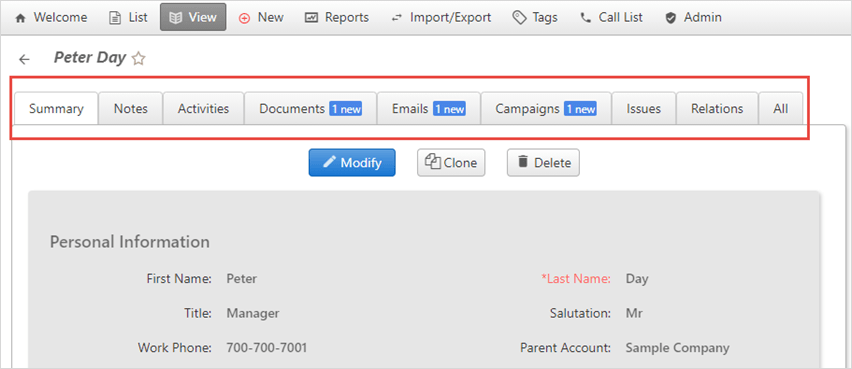The image size is (852, 369).
Task: Click the First Name label
Action: (179, 279)
